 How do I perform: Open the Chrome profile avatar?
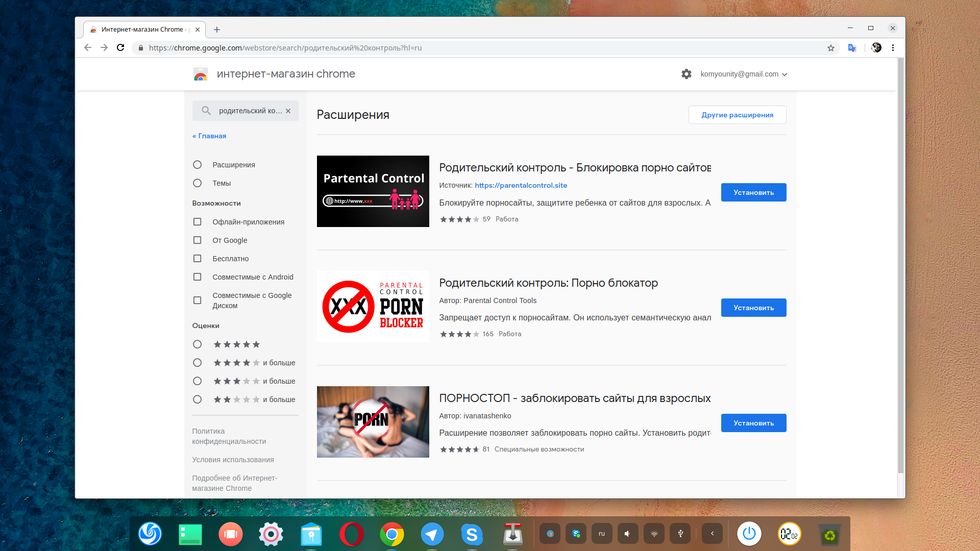[x=876, y=47]
